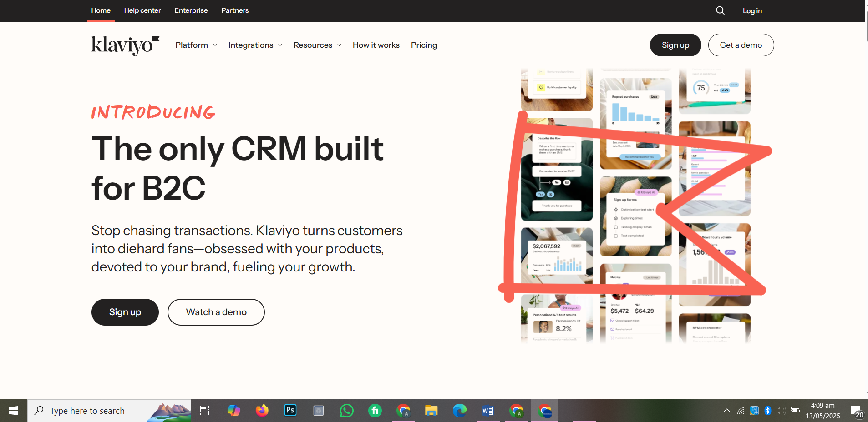Open Microsoft Edge from the taskbar
Image resolution: width=868 pixels, height=422 pixels.
click(459, 411)
